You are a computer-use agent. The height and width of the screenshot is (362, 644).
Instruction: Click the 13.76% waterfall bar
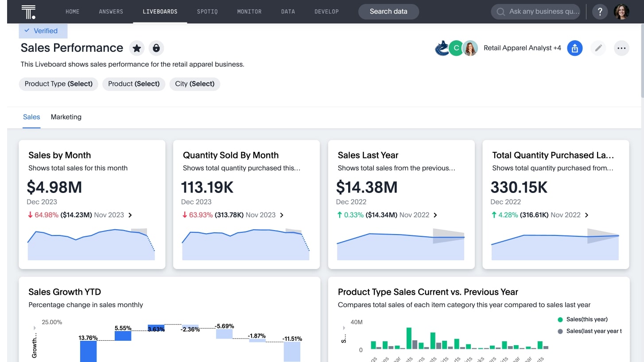click(88, 351)
